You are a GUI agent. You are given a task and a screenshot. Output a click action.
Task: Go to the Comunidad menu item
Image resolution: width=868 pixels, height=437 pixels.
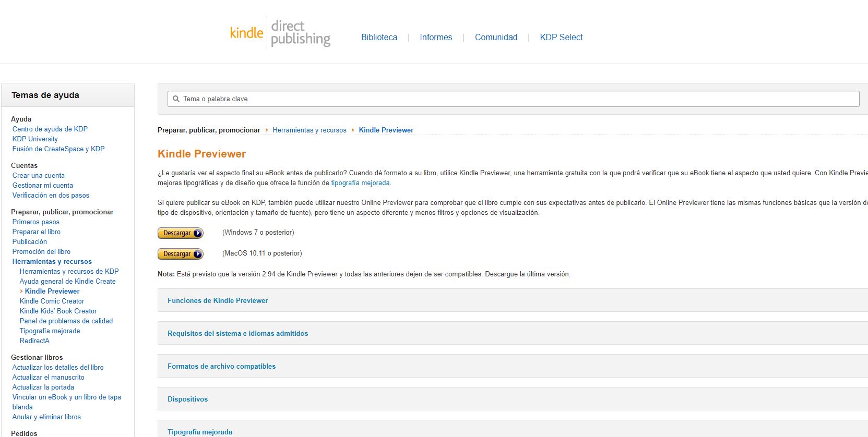coord(496,37)
